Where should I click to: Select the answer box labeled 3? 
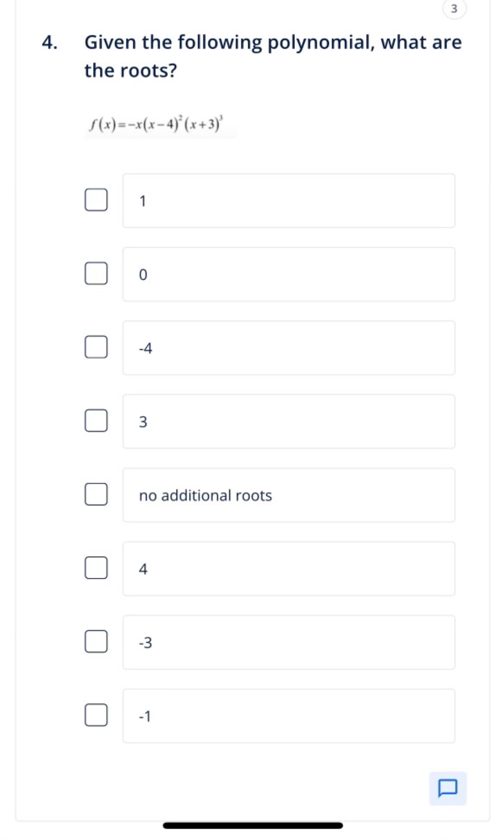(289, 421)
